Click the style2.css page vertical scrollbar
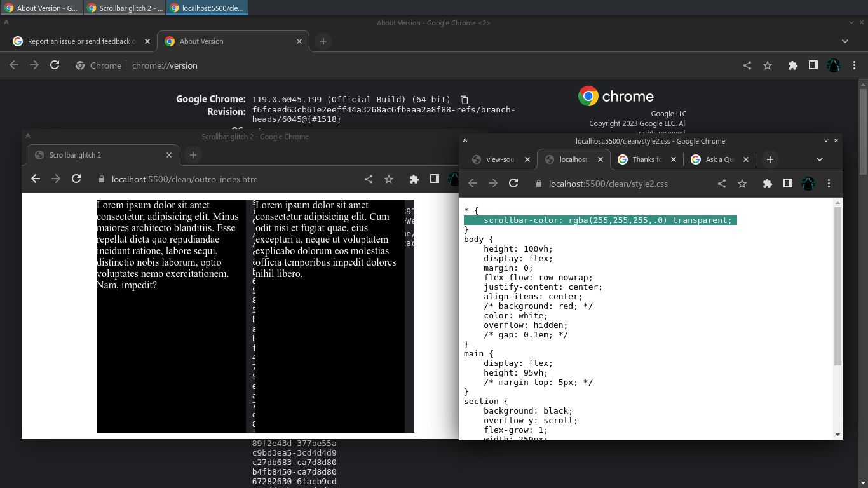868x488 pixels. (x=837, y=286)
